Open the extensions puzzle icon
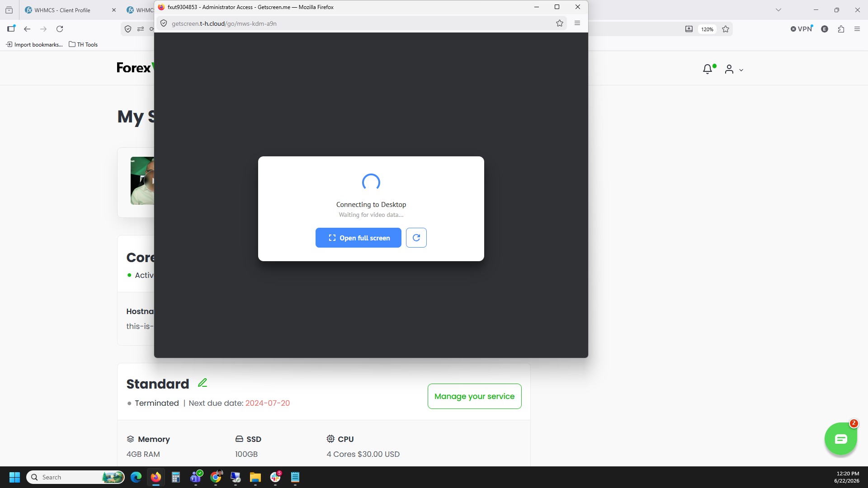 pyautogui.click(x=841, y=29)
